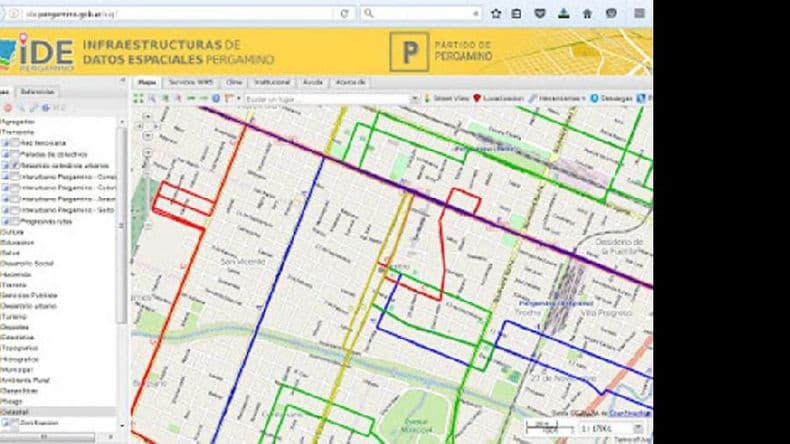Bookmark this page with the star icon
The image size is (790, 444).
pyautogui.click(x=496, y=14)
